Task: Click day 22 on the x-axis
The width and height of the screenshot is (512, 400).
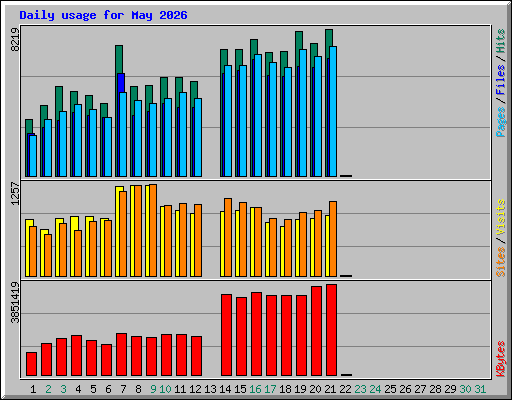Action: tap(345, 389)
